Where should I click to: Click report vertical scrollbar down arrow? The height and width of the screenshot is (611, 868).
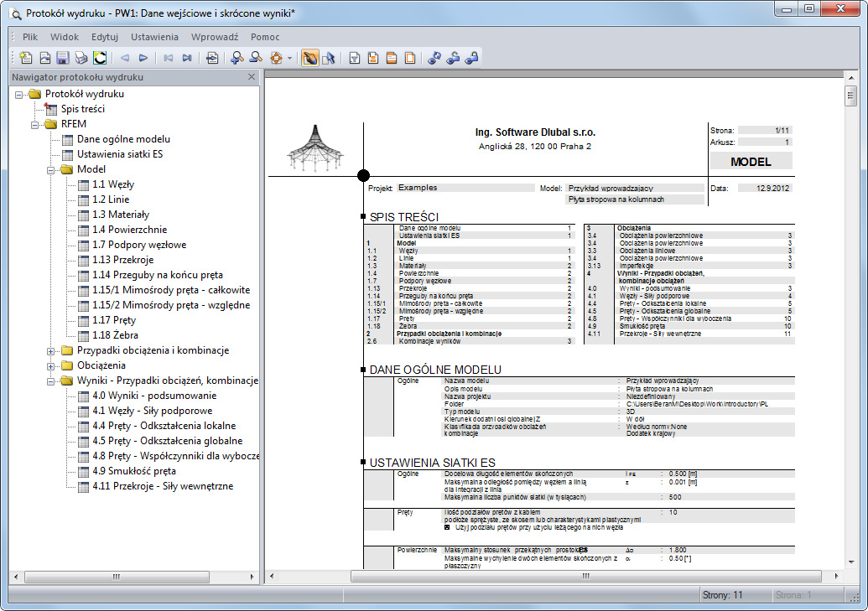coord(851,562)
